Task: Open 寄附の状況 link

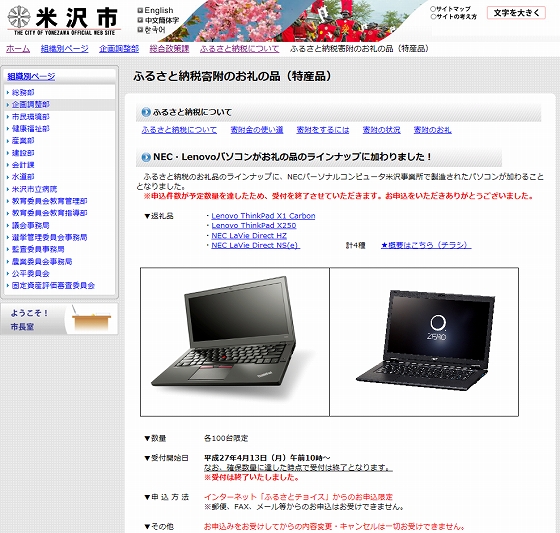Action: [x=381, y=130]
